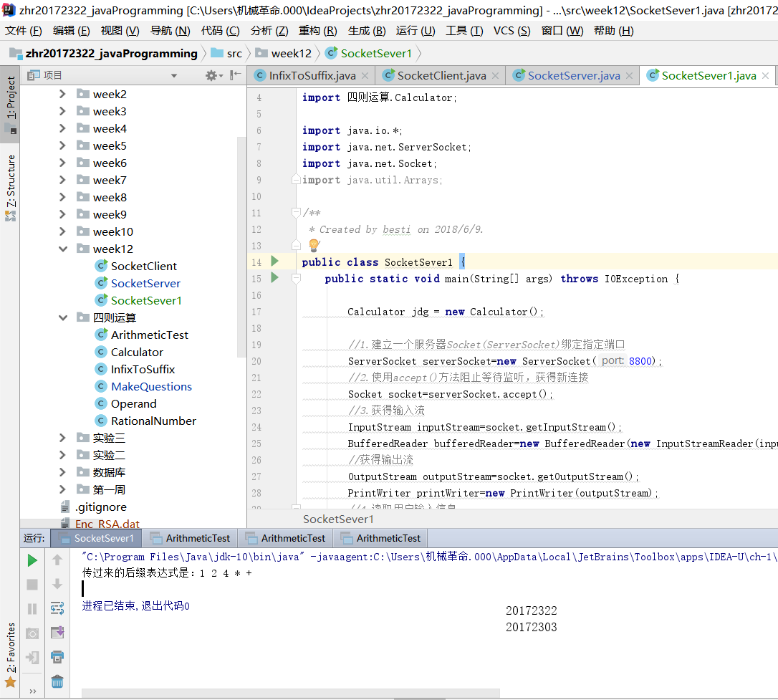Screen dimensions: 778x700
Task: Click run gutter arrow on line 14
Action: (x=274, y=261)
